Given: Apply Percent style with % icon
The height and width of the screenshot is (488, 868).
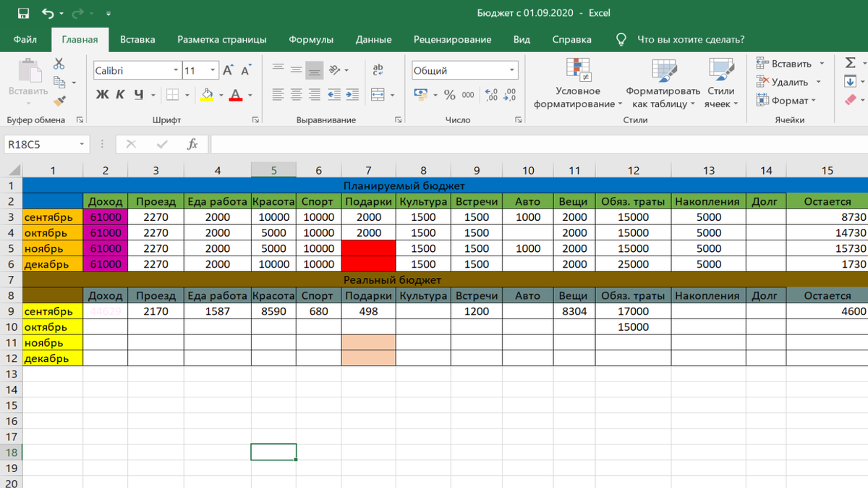Looking at the screenshot, I should tap(449, 95).
